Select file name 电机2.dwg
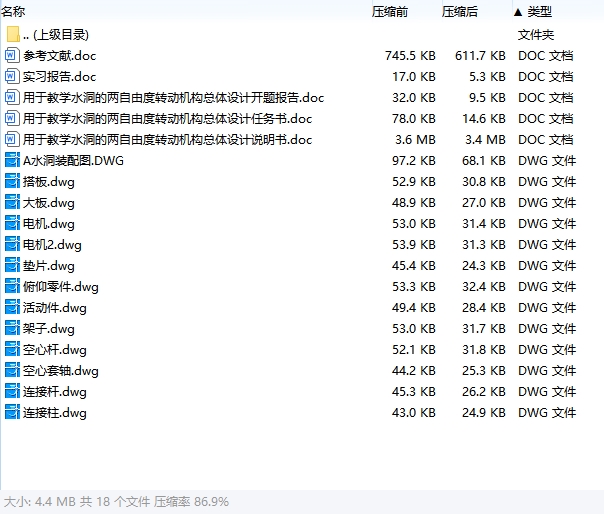The height and width of the screenshot is (514, 604). (52, 245)
